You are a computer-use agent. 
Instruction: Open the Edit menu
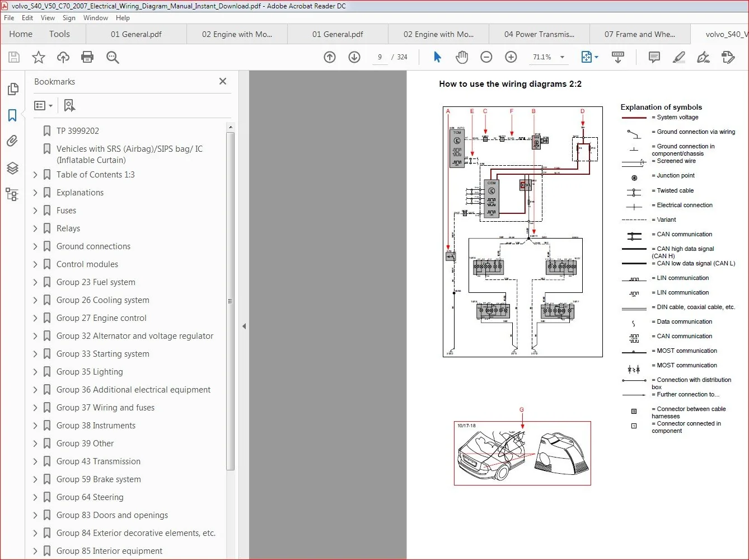pos(27,18)
